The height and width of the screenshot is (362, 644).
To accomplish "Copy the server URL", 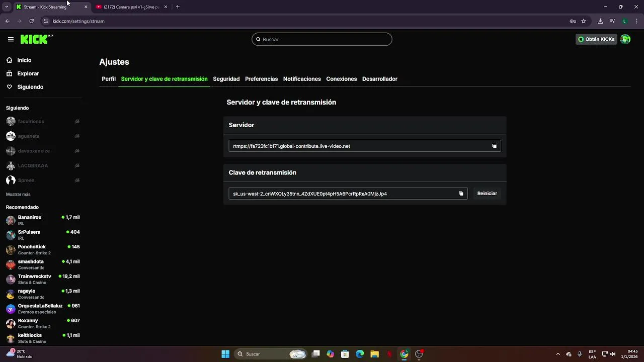I will coord(494,146).
